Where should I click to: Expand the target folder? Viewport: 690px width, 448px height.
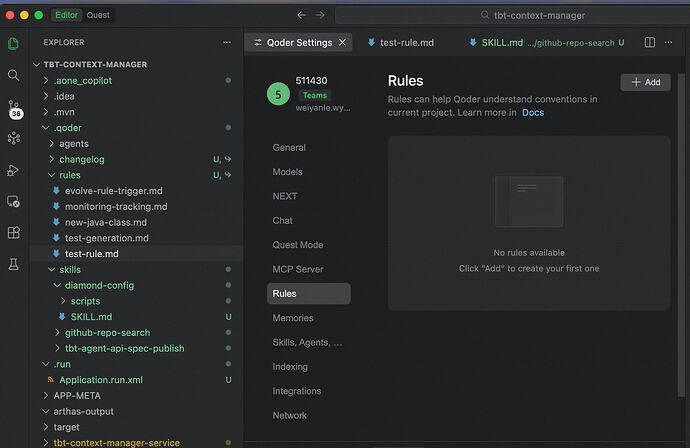click(46, 427)
